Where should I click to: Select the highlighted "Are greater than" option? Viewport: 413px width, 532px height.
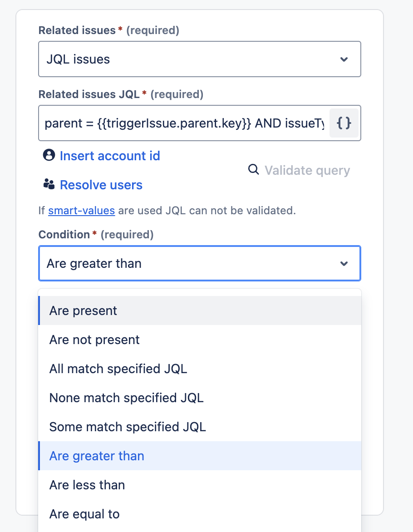[97, 456]
